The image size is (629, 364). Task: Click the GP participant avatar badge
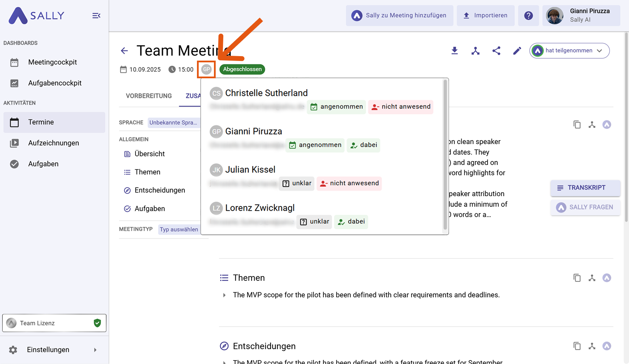206,69
